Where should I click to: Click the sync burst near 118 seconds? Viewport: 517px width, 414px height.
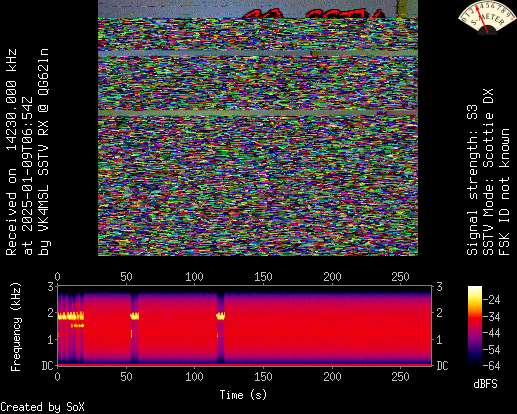tap(221, 315)
